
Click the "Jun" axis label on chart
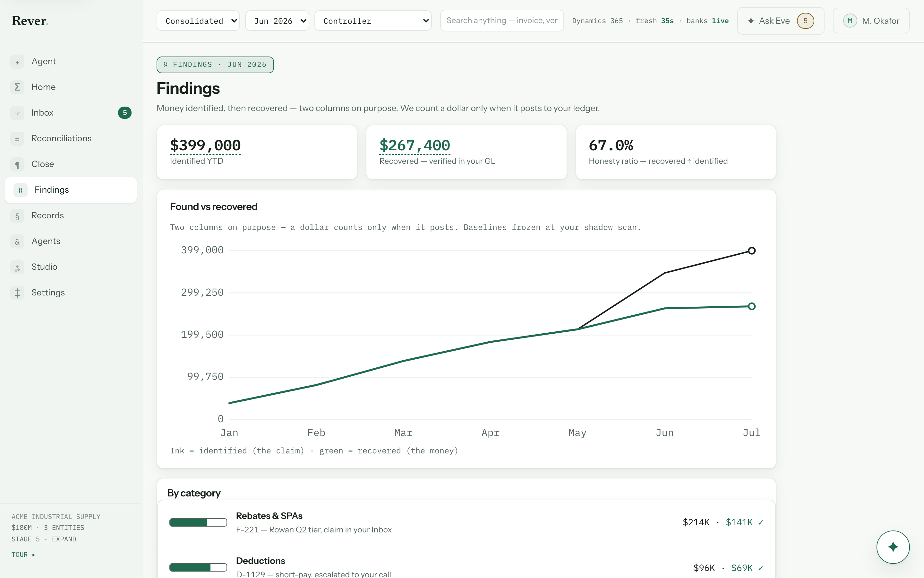click(664, 433)
